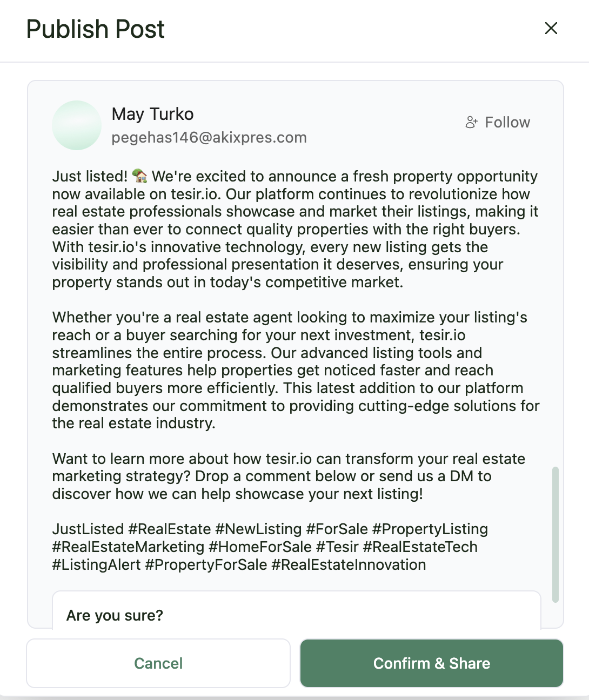
Task: Click the #ListingAlert hashtag
Action: click(96, 565)
